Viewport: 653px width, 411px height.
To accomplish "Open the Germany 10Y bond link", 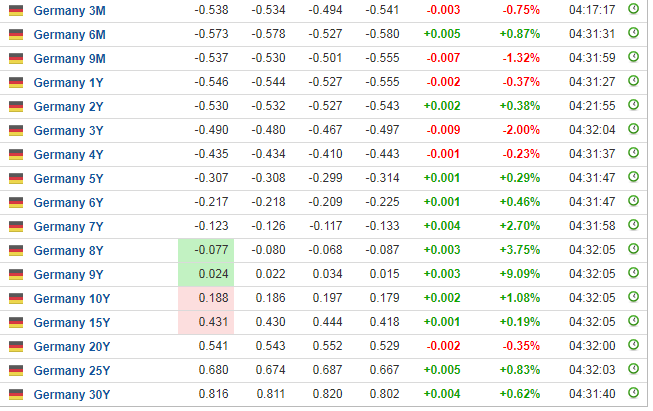I will [x=72, y=299].
